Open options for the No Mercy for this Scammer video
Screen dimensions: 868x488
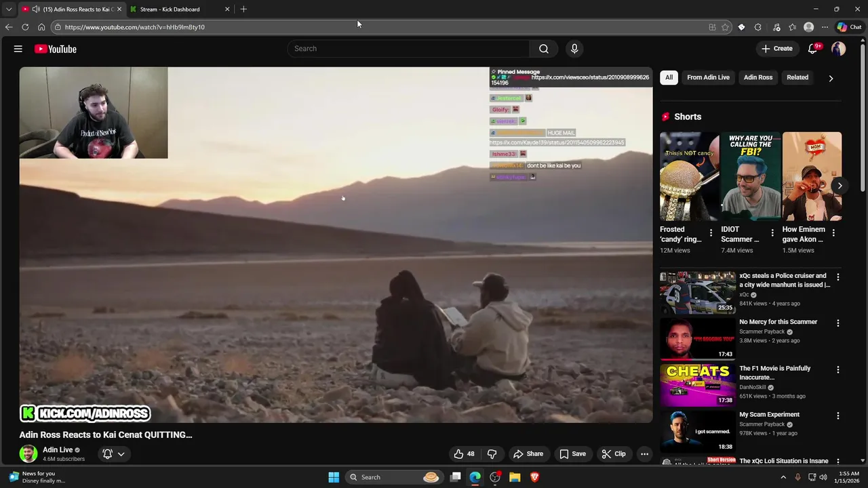(x=838, y=323)
